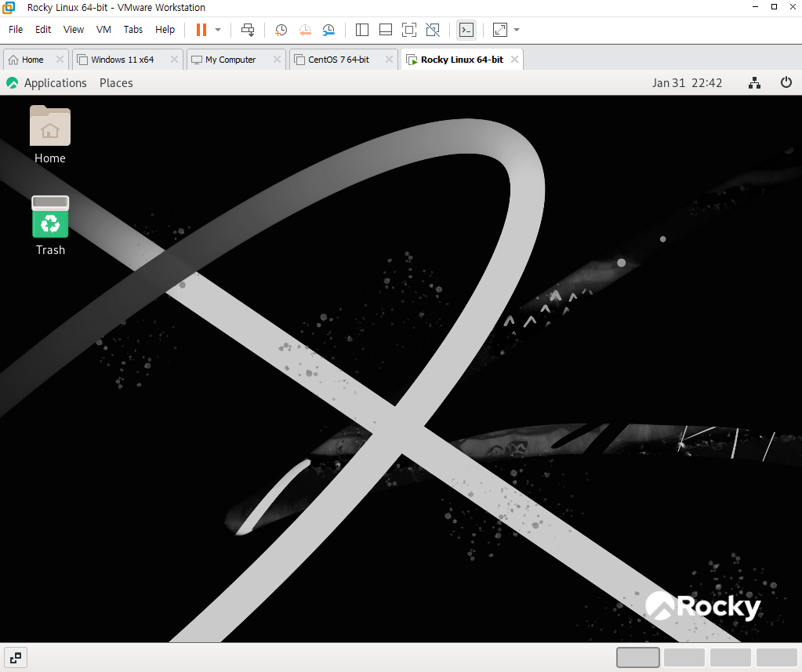Select the Home folder desktop icon
This screenshot has width=802, height=672.
click(50, 135)
